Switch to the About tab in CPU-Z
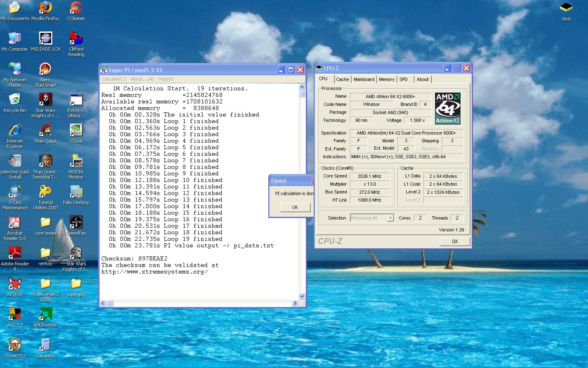This screenshot has height=368, width=588. [423, 79]
